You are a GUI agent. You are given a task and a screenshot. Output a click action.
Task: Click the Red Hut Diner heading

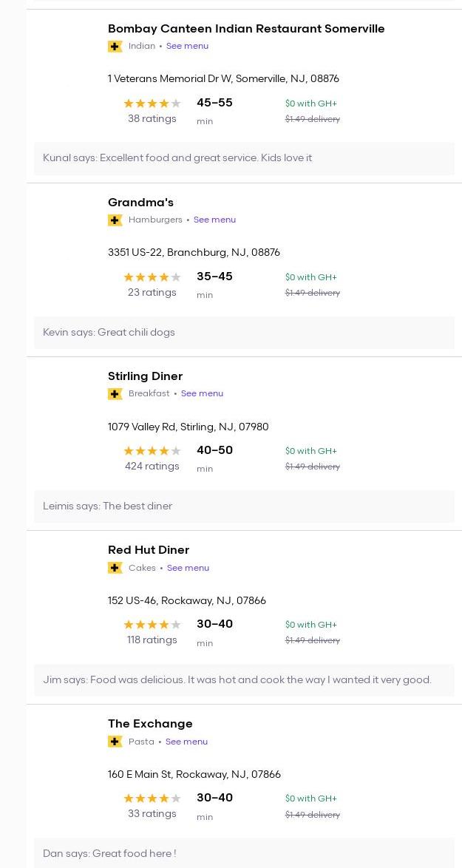(149, 550)
